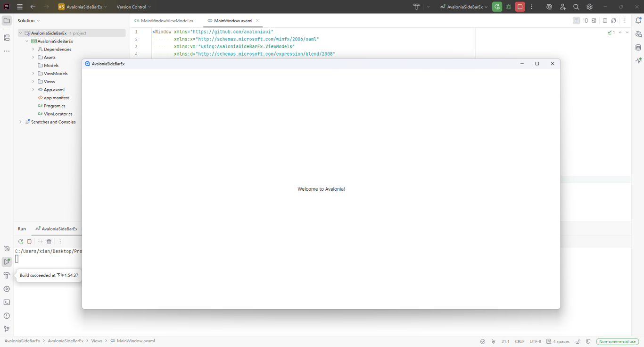Open AI Chat tool window in right sidebar

tap(638, 34)
